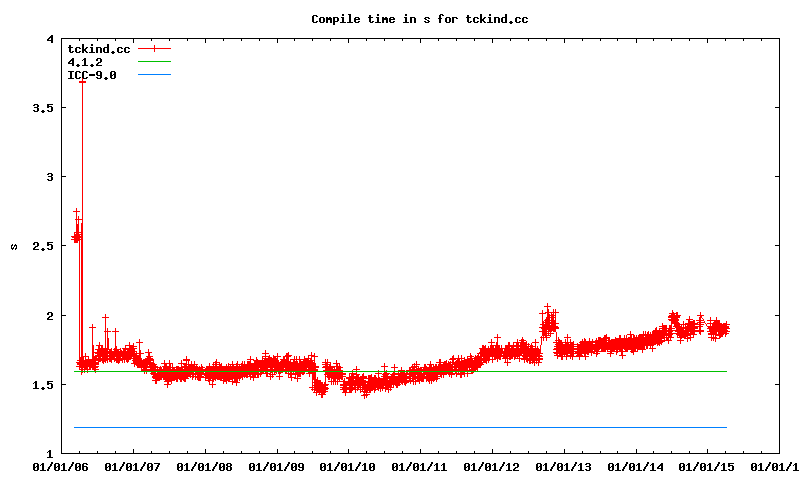Click the top of the tall red spike near 3.7
Screen dimensions: 800x480
(x=82, y=81)
